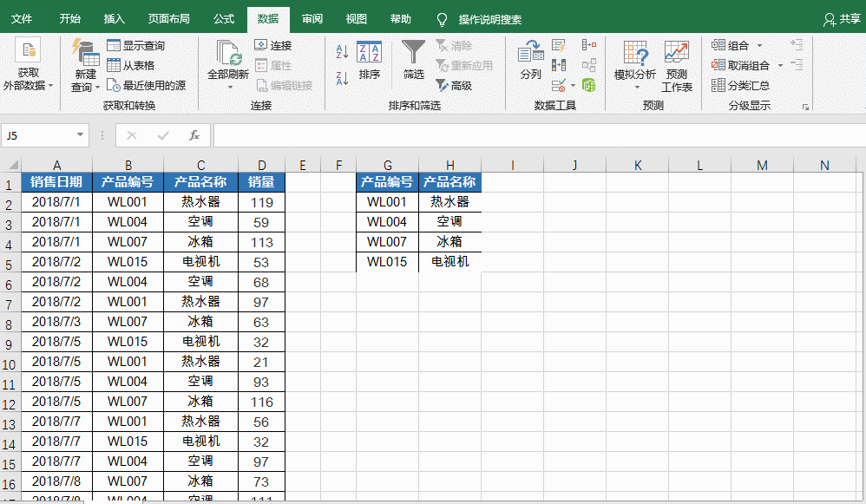Open the File (文件) tab
This screenshot has height=504, width=866.
22,19
